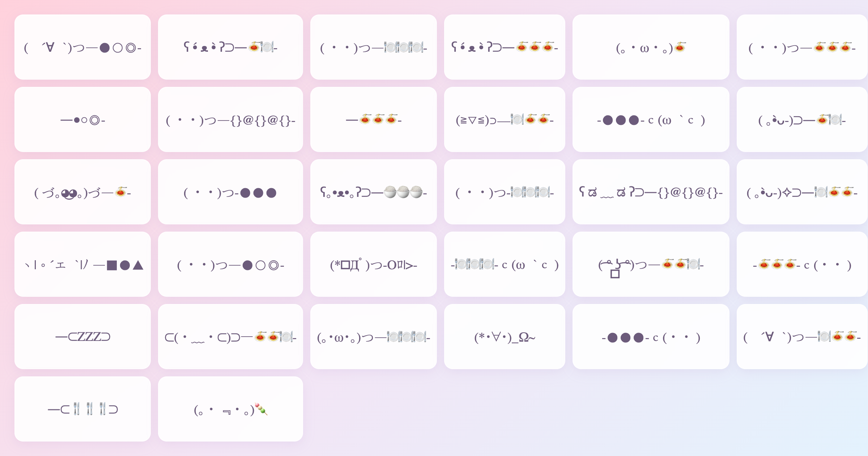This screenshot has height=456, width=868.
Task: Choose the worried bear with {}@{}@{} skewer
Action: pyautogui.click(x=651, y=192)
